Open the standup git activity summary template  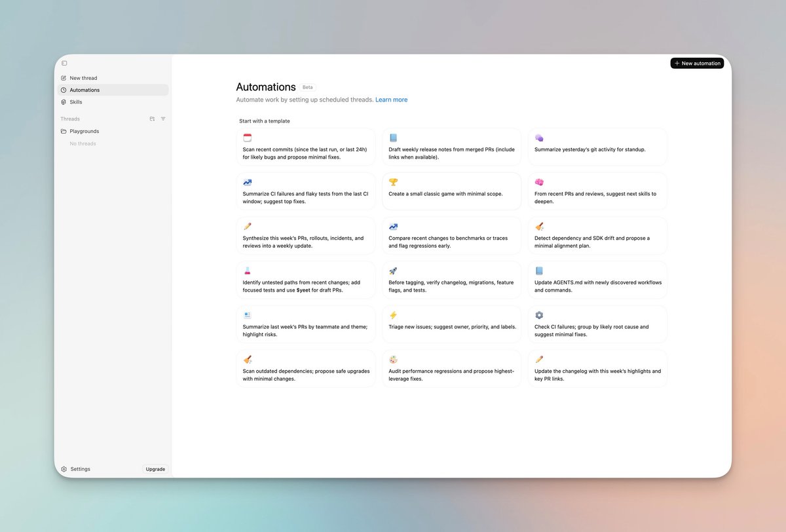(x=597, y=146)
